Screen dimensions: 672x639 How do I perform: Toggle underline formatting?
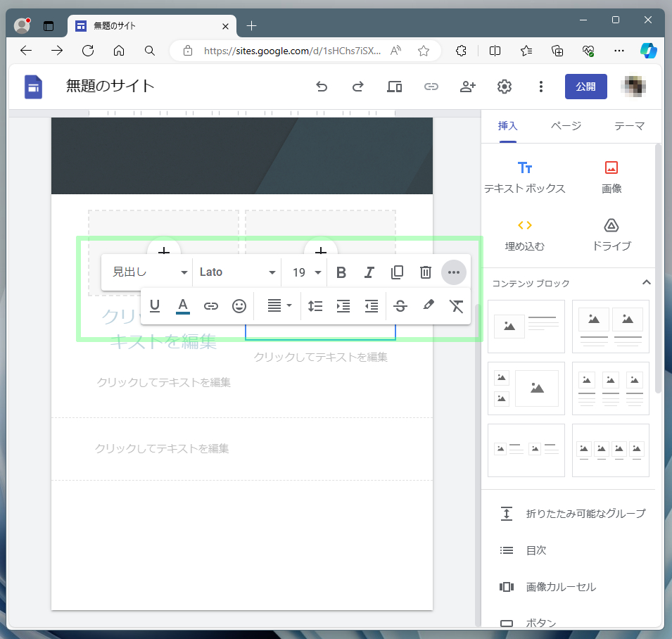pyautogui.click(x=155, y=306)
